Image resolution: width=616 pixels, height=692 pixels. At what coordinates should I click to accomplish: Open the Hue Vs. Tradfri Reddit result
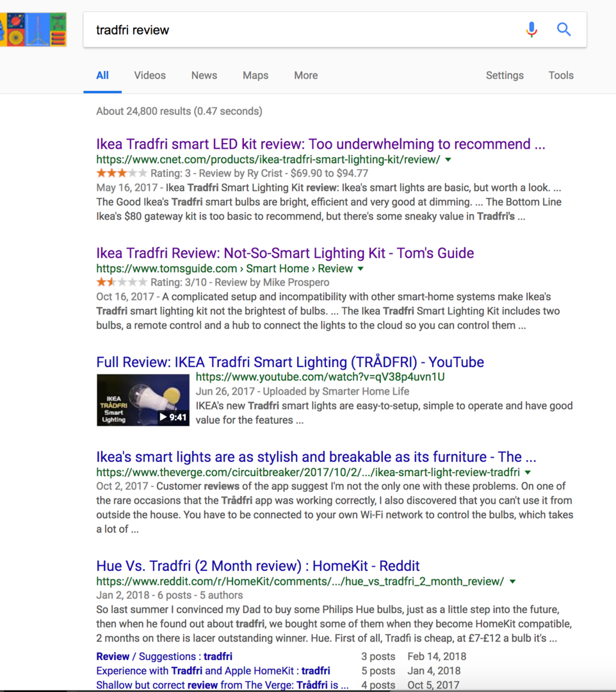(257, 566)
